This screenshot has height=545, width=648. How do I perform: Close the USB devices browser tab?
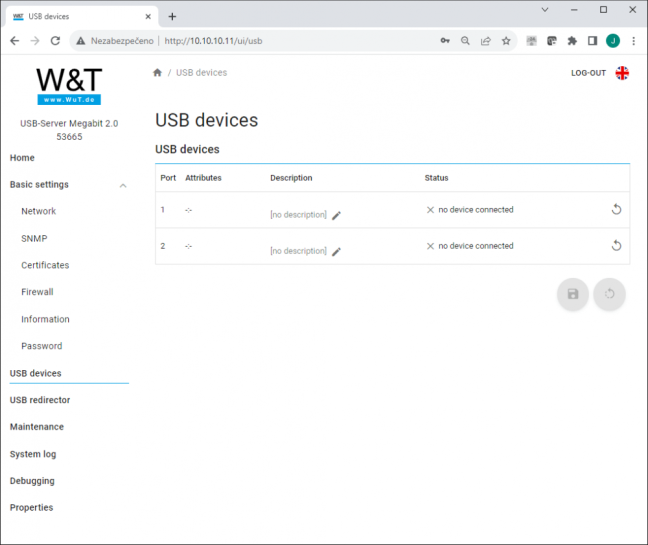[148, 17]
